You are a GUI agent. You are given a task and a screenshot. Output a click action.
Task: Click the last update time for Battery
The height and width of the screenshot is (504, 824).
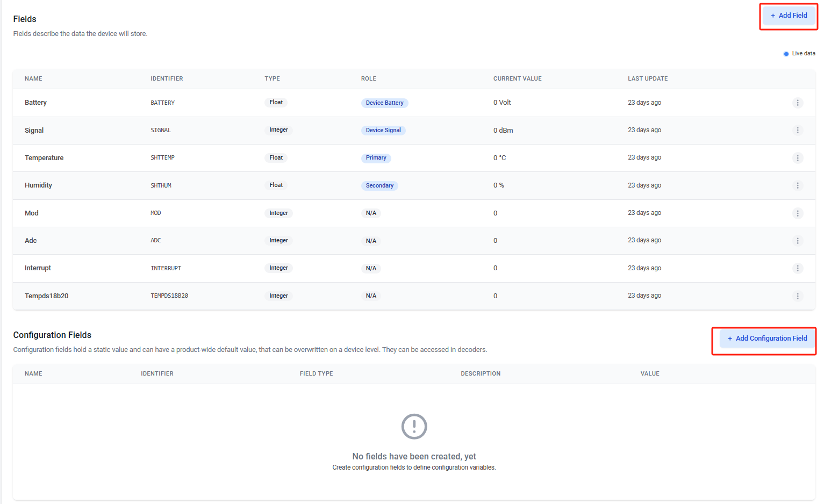[644, 103]
